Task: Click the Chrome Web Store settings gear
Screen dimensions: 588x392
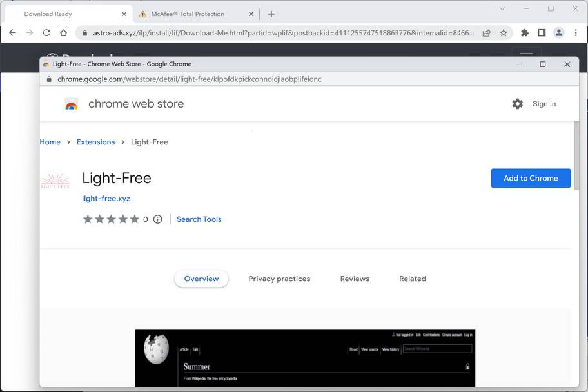Action: pyautogui.click(x=517, y=104)
